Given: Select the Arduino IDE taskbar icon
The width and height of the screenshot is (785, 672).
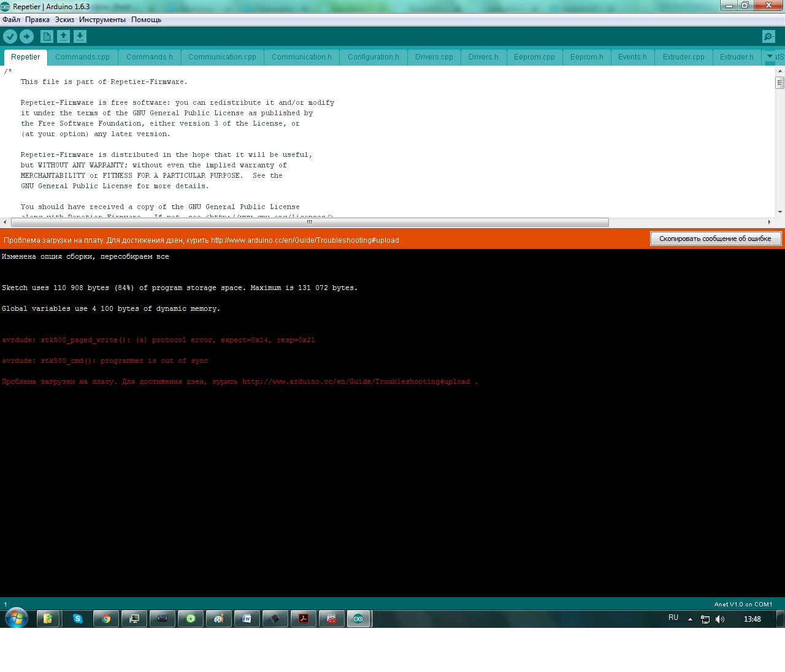Looking at the screenshot, I should coord(358,619).
